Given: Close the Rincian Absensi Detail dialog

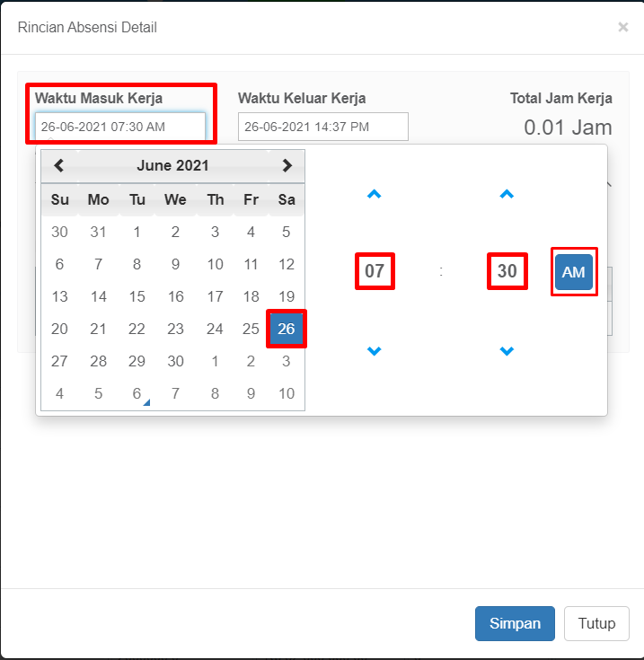Looking at the screenshot, I should click(623, 27).
